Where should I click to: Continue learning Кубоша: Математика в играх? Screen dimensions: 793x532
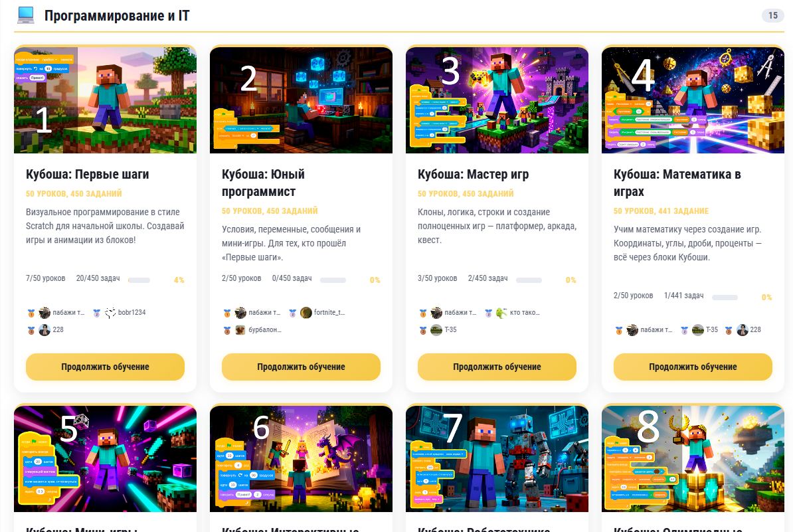(693, 367)
